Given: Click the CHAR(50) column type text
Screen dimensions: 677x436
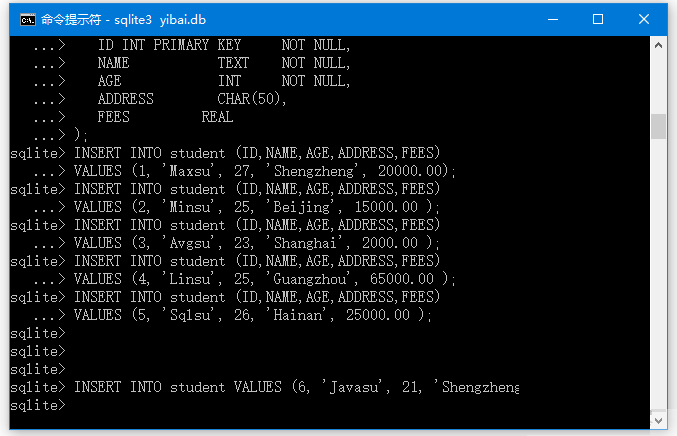Looking at the screenshot, I should pyautogui.click(x=249, y=99).
